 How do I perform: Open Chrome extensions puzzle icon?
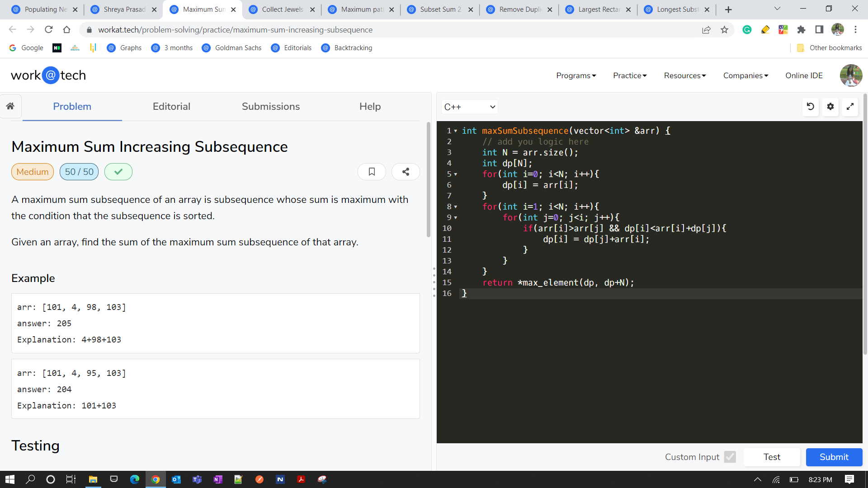801,30
